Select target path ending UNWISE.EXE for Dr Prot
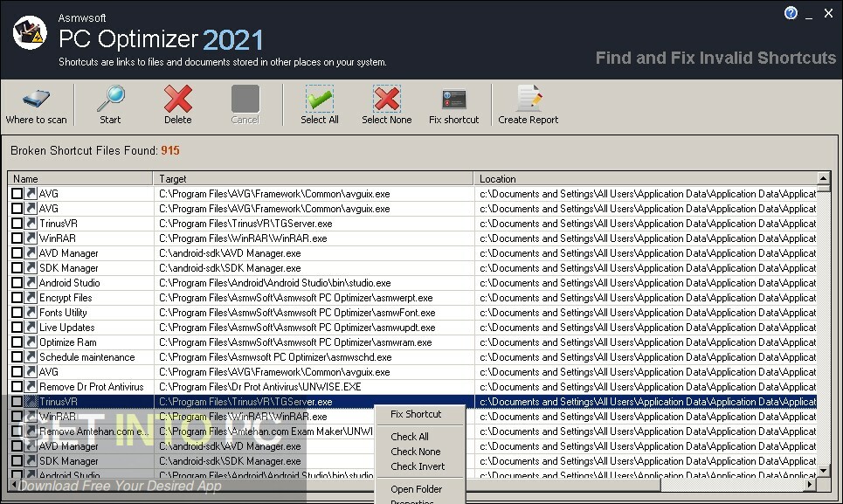Screen dimensions: 843x504 (x=260, y=387)
